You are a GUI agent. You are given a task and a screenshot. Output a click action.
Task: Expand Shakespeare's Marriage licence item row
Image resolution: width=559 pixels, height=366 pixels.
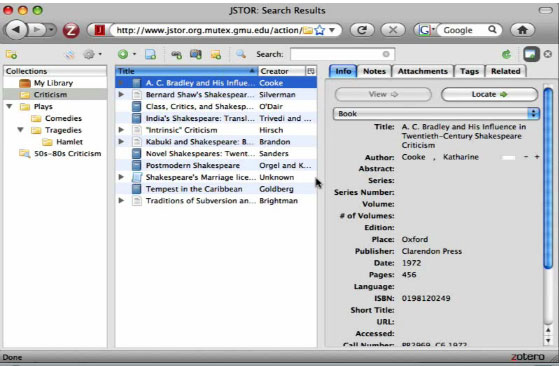pyautogui.click(x=121, y=177)
